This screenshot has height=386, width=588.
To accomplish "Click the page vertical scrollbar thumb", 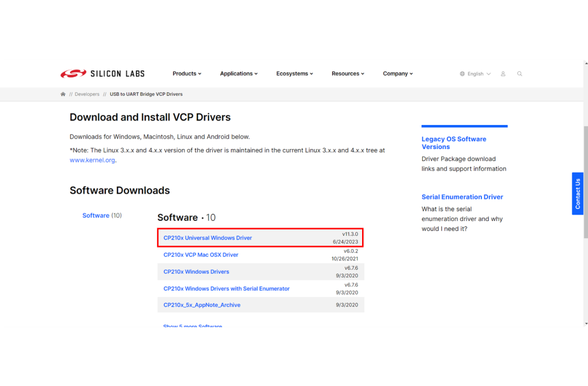I will coord(586,182).
